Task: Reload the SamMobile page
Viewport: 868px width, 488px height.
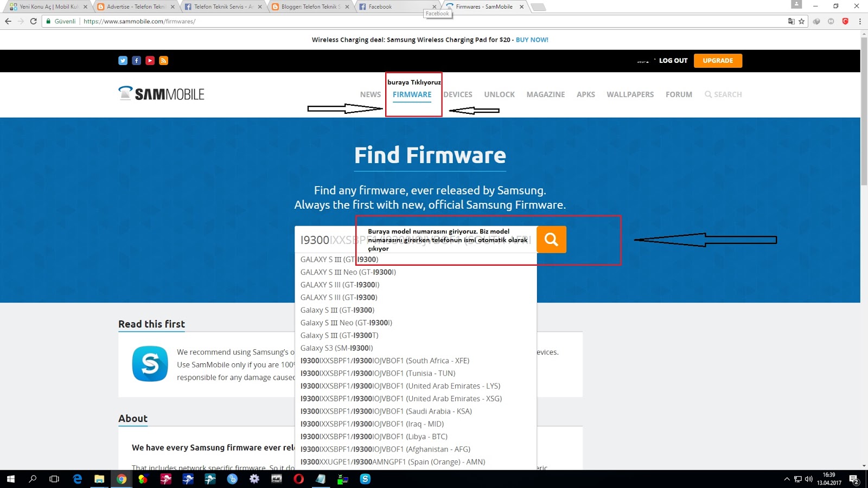Action: click(x=34, y=21)
